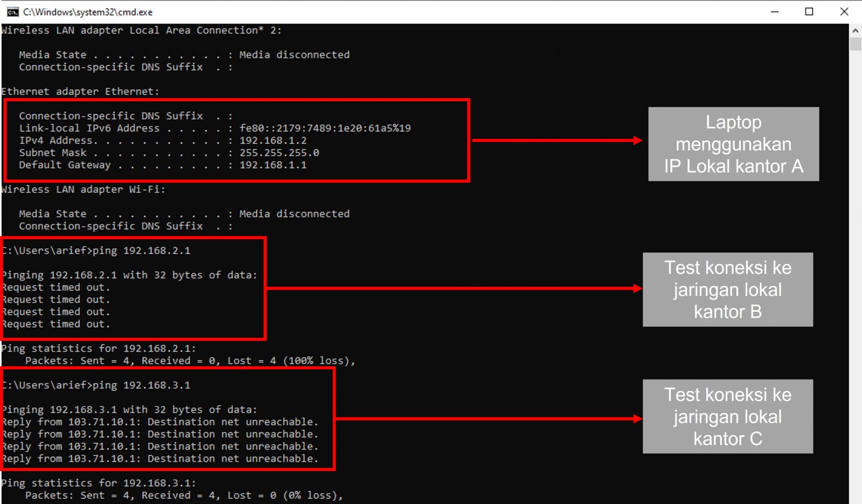862x504 pixels.
Task: Select the 'Media disconnected' status of Wi-Fi adapter
Action: (295, 213)
